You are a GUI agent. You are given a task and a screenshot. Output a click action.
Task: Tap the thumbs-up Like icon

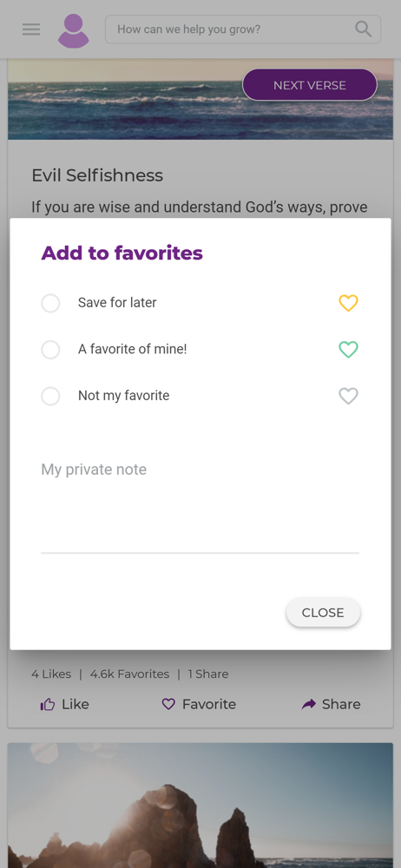(x=48, y=704)
